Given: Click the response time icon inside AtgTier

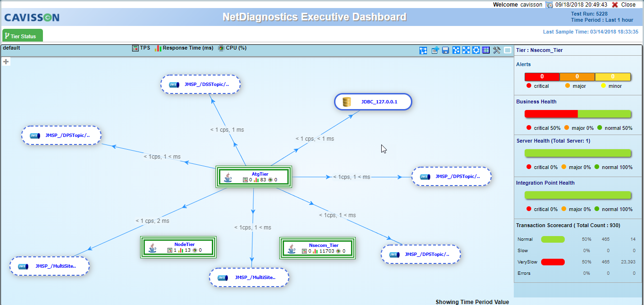Looking at the screenshot, I should (x=256, y=180).
